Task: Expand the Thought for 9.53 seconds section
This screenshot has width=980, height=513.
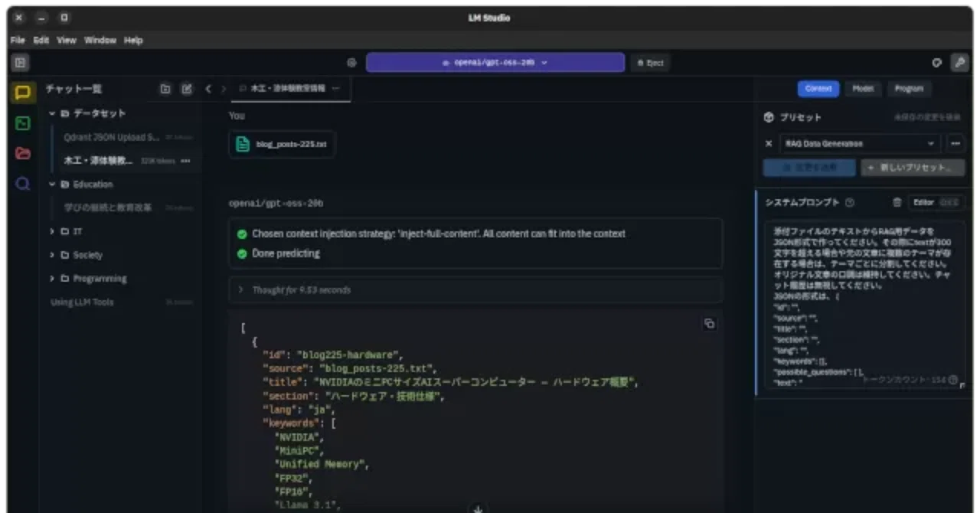Action: (x=475, y=290)
